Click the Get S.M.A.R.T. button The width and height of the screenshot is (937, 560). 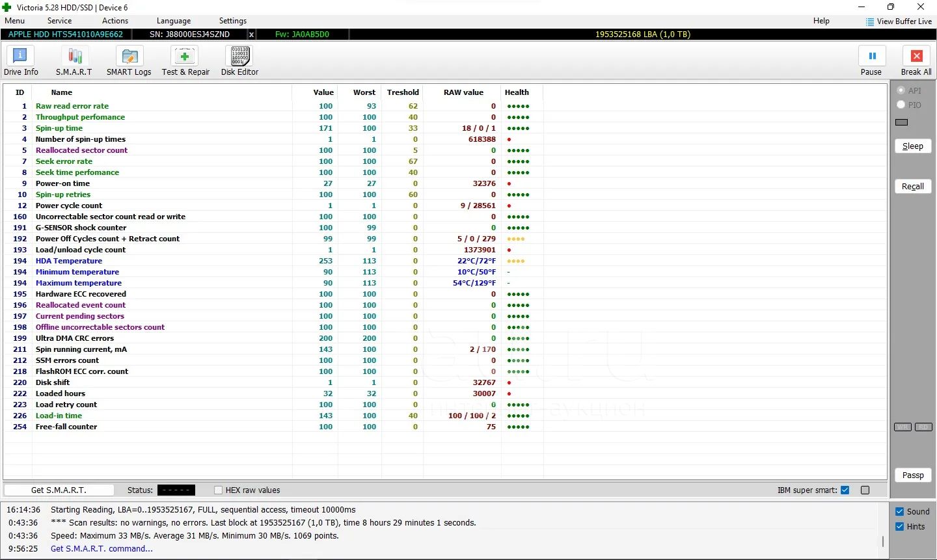point(59,490)
